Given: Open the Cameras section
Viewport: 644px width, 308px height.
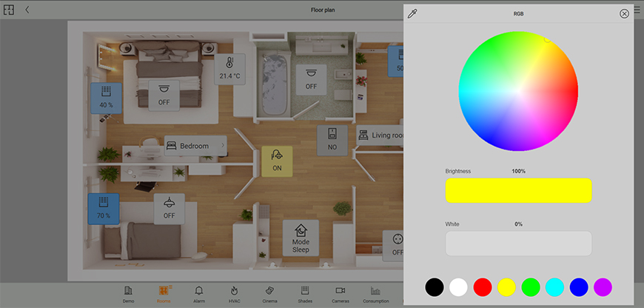Looking at the screenshot, I should pyautogui.click(x=340, y=294).
